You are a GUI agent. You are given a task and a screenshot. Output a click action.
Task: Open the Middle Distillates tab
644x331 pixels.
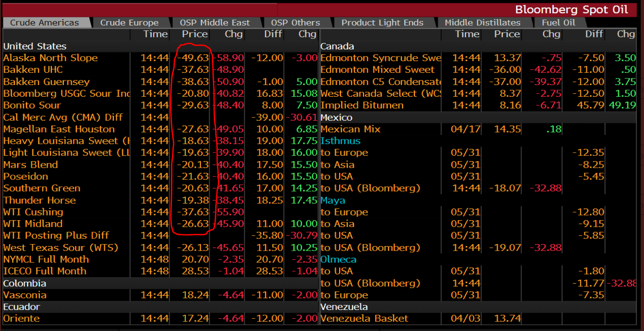[482, 23]
